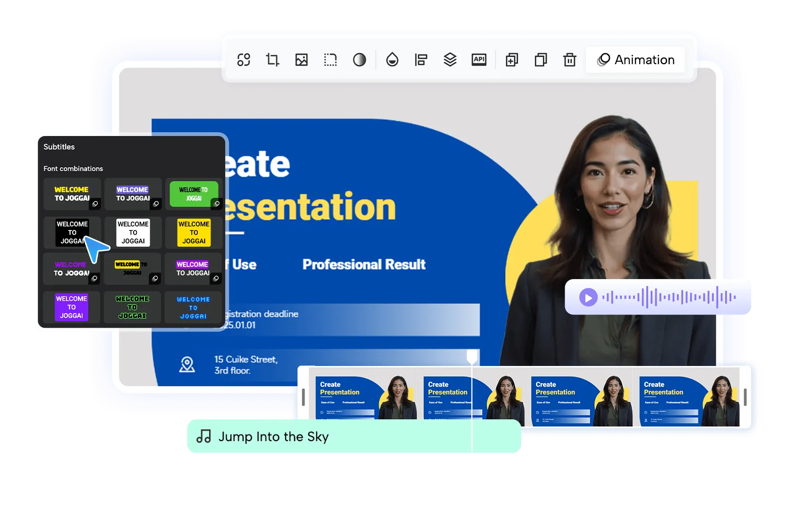Choose green outlined retro WELCOME subtitle style

(133, 307)
